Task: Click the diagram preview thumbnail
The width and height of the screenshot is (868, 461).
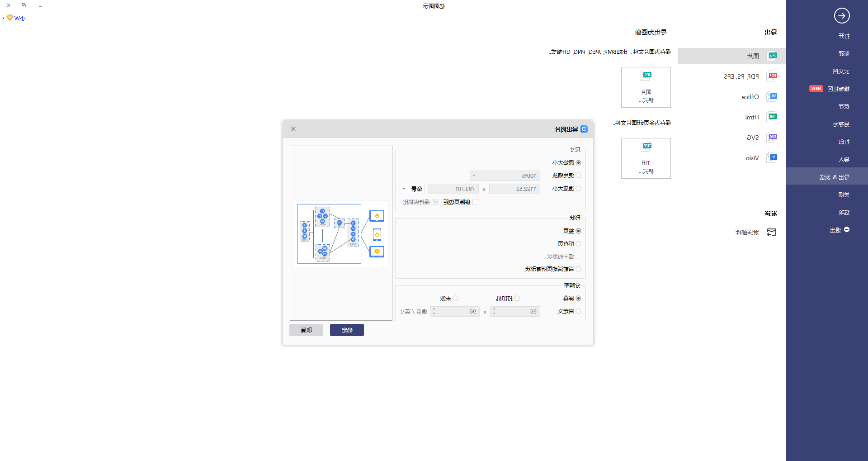Action: pos(341,234)
